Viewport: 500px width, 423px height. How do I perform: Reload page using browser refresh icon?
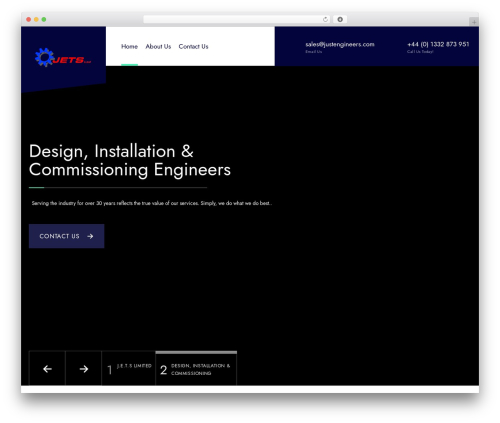tap(325, 19)
